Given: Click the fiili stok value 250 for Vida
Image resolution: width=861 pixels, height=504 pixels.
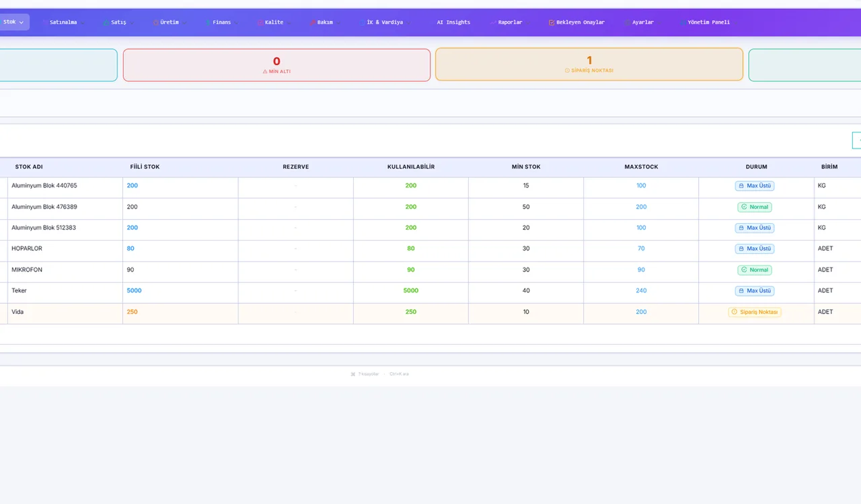Looking at the screenshot, I should (133, 312).
